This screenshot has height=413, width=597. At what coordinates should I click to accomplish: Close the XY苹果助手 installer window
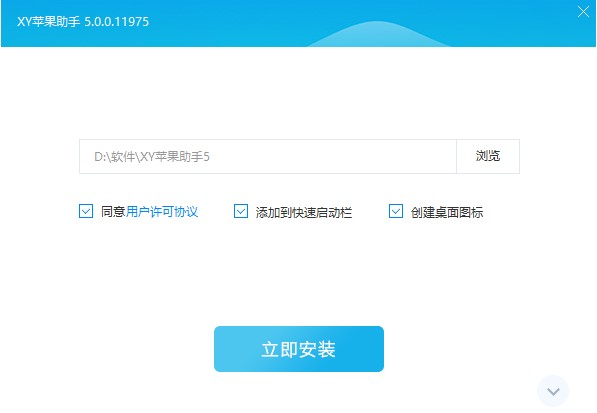[583, 11]
